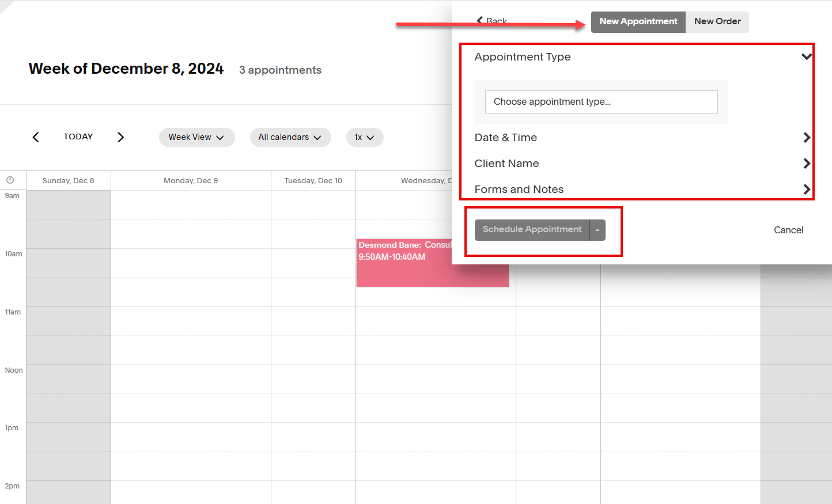Switch to the New Appointment tab
This screenshot has width=832, height=504.
coord(638,22)
